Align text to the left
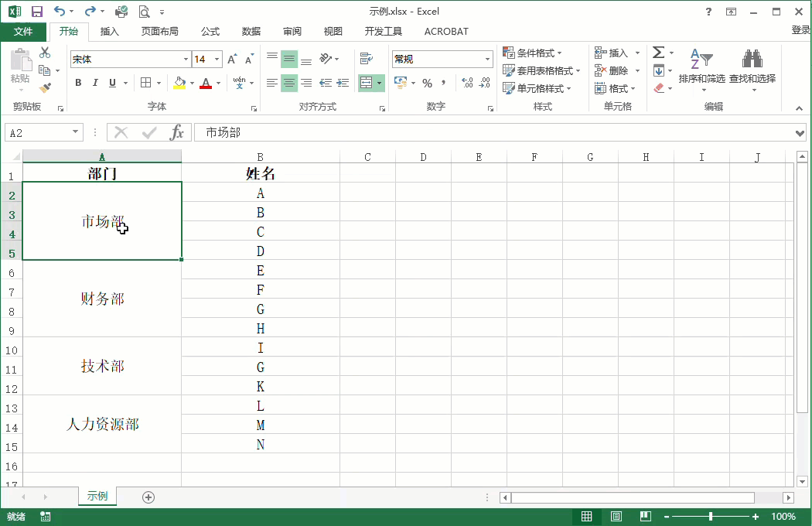812x526 pixels. [x=272, y=83]
